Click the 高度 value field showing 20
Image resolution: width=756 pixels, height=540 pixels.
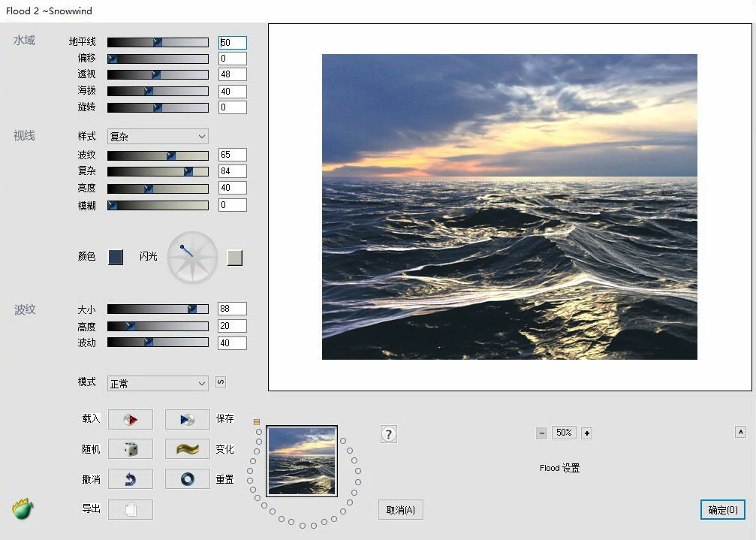tap(233, 325)
